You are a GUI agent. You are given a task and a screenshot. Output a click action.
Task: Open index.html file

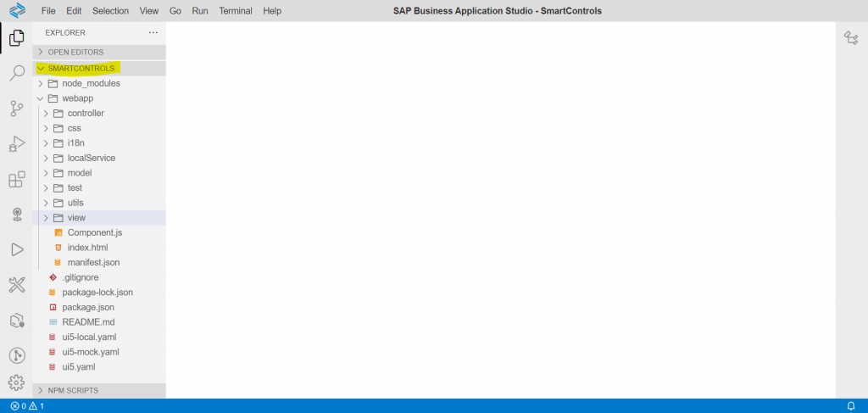[99, 248]
